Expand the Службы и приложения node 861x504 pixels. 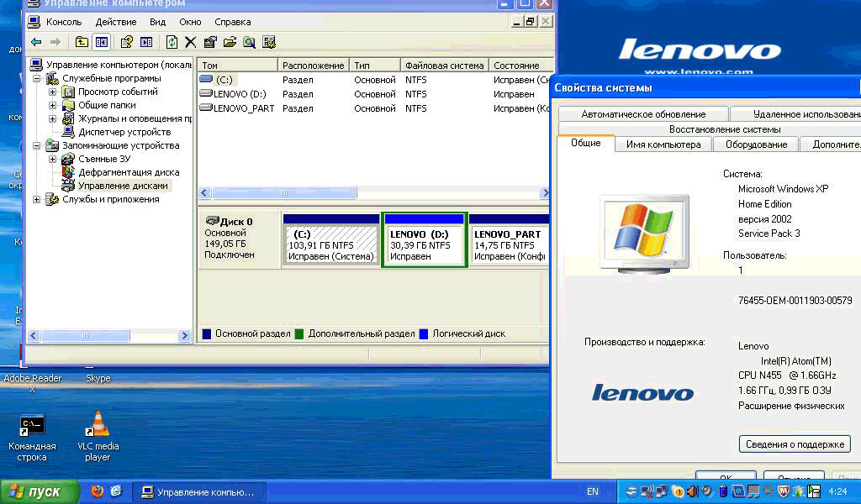[x=37, y=199]
